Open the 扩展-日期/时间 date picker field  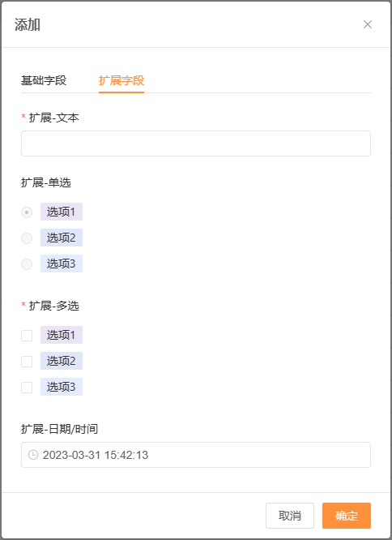196,455
